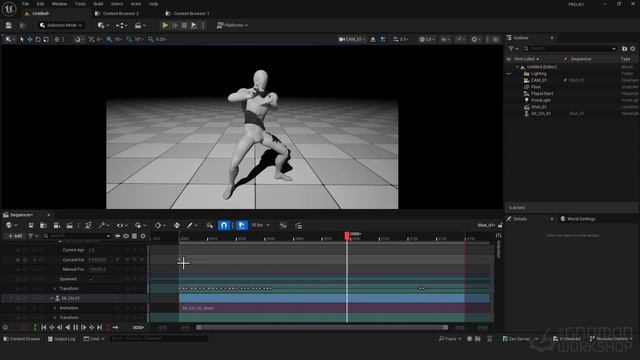Expand the SK_CH_01 Animation track
This screenshot has width=640, height=360.
coord(55,308)
